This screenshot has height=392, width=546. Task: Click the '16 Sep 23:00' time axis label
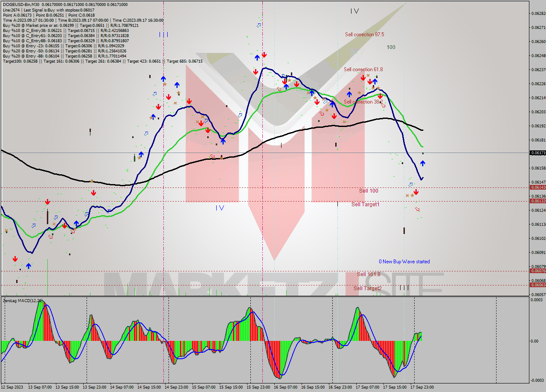coord(340,387)
